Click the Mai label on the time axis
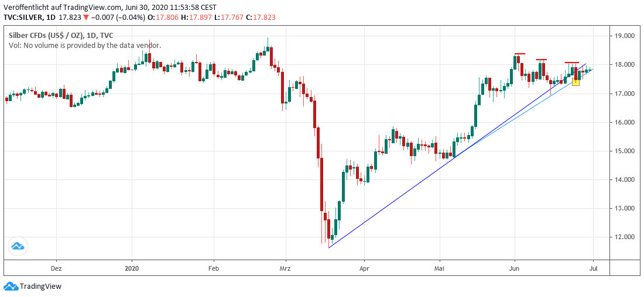The image size is (644, 297). click(440, 269)
